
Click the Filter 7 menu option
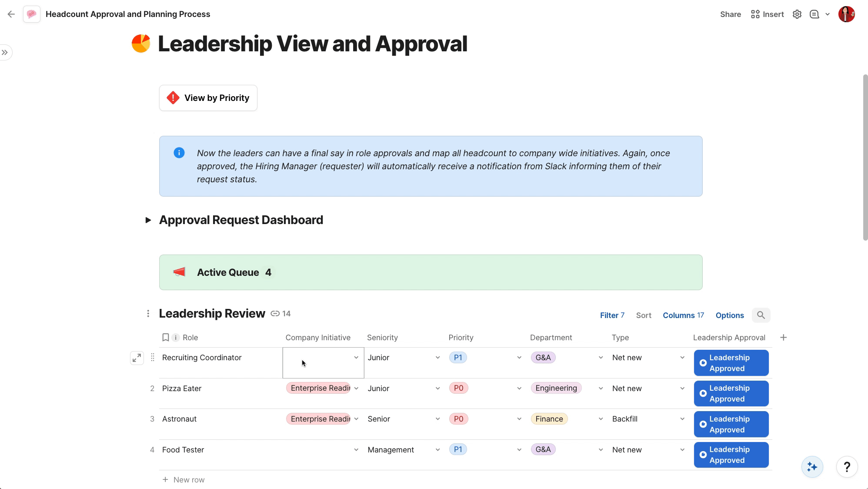(612, 315)
